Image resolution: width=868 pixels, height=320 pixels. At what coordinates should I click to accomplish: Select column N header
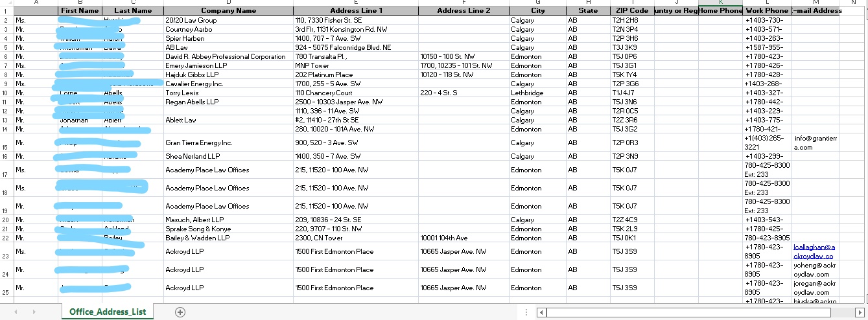coord(853,3)
